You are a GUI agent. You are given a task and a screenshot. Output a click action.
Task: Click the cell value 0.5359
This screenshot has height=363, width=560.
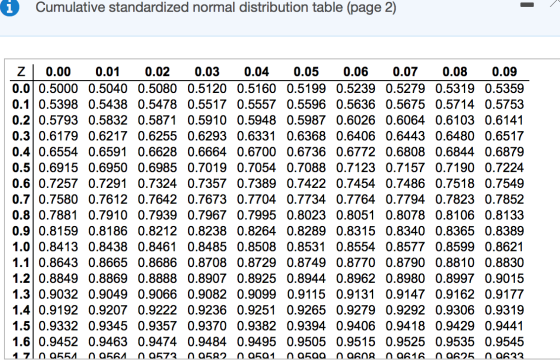pyautogui.click(x=504, y=89)
